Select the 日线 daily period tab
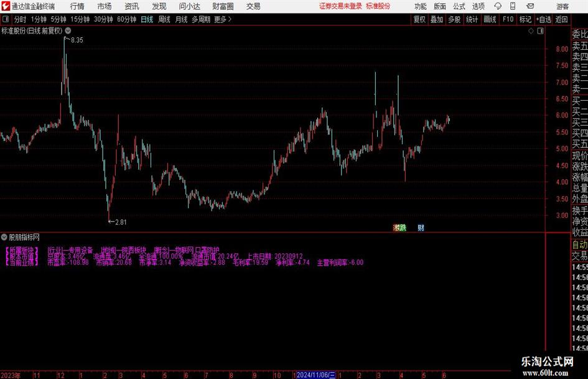588x379 pixels. pos(147,19)
